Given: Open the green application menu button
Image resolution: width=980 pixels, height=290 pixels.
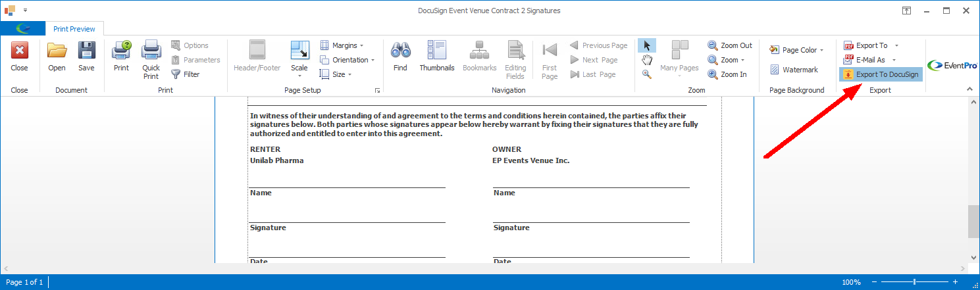Looking at the screenshot, I should tap(23, 28).
